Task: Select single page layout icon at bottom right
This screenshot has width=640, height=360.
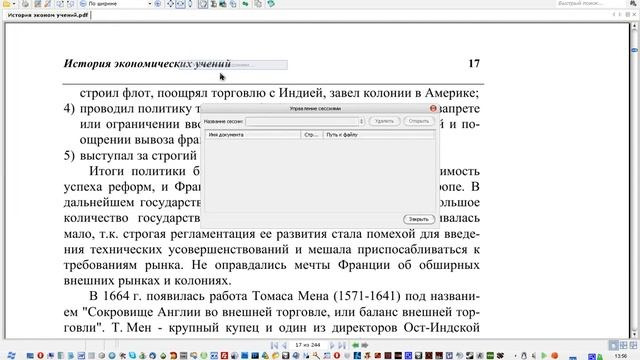Action: [613, 345]
